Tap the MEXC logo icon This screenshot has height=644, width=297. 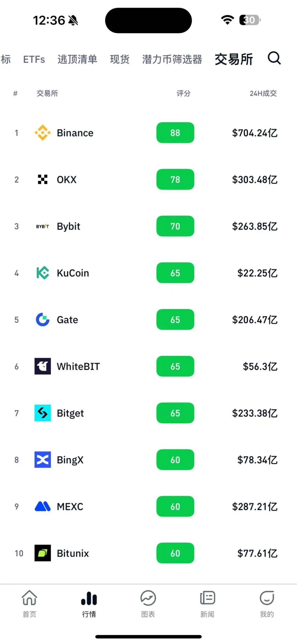pos(43,506)
